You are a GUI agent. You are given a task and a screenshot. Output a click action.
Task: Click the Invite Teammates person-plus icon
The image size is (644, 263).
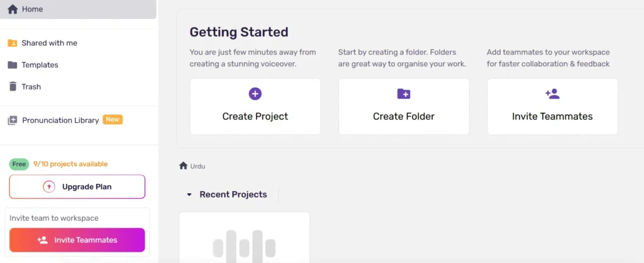[552, 94]
